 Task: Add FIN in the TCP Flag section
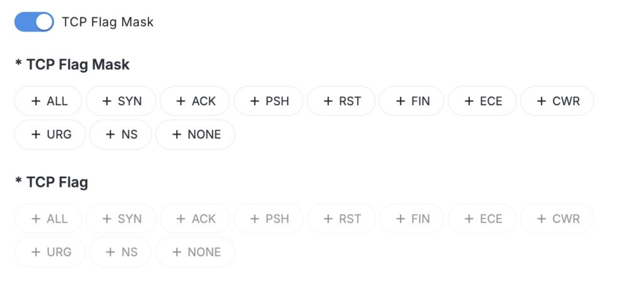click(x=412, y=218)
